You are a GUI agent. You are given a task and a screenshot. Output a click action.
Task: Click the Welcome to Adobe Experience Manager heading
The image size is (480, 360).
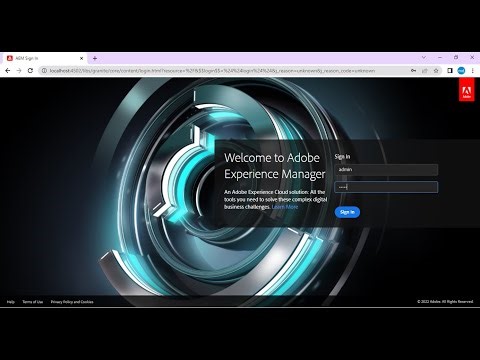coord(274,166)
